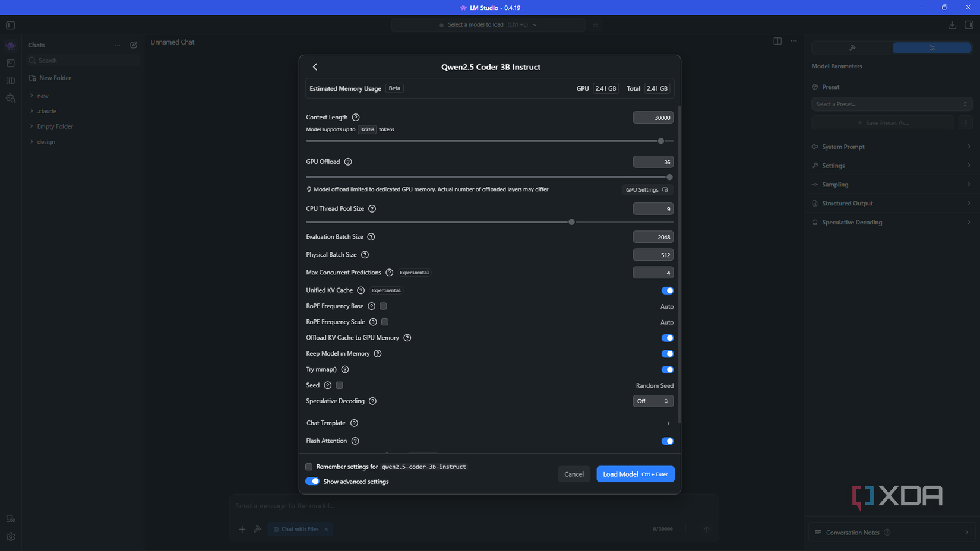Open Speculative Decoding Off dropdown
This screenshot has height=551, width=980.
pyautogui.click(x=653, y=401)
